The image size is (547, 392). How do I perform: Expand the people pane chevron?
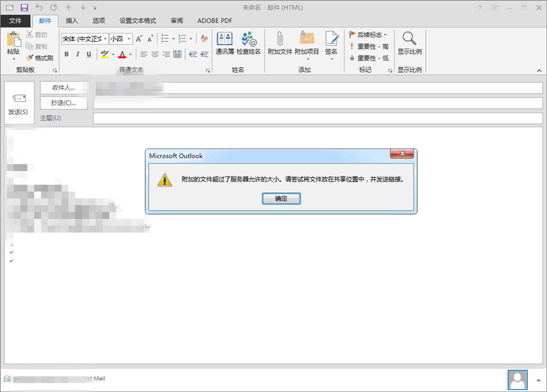pyautogui.click(x=538, y=380)
